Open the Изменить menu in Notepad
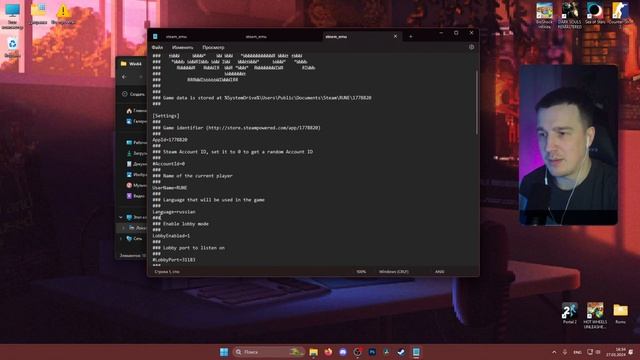640x360 pixels. (x=182, y=47)
